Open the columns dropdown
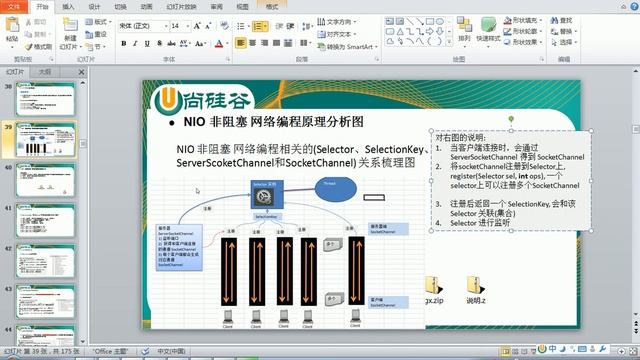This screenshot has width=640, height=360. (x=305, y=42)
